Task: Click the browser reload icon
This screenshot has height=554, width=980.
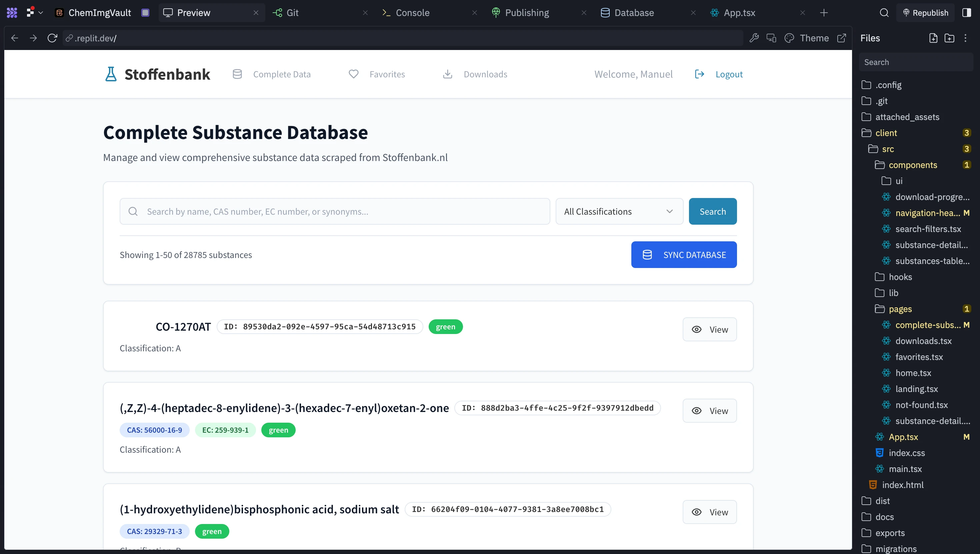Action: tap(52, 38)
